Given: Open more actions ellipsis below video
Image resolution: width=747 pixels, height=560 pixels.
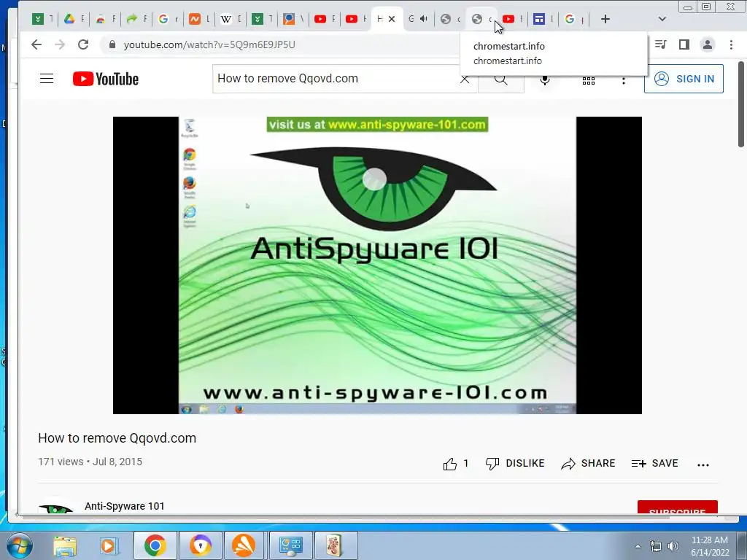Looking at the screenshot, I should [703, 464].
